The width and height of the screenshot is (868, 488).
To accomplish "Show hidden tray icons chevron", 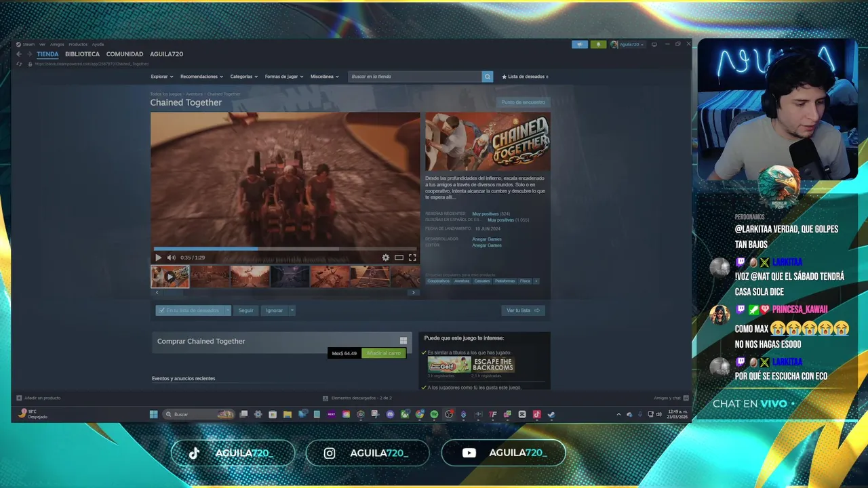I will (618, 414).
